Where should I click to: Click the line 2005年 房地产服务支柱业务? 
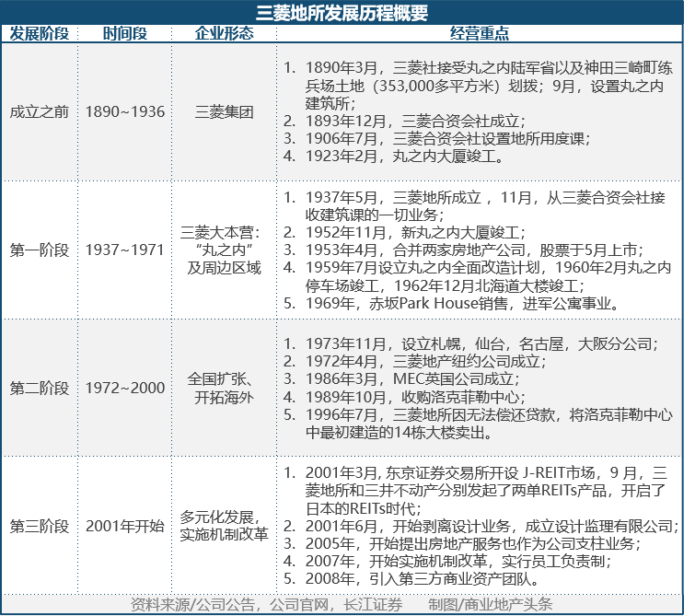coord(462,543)
